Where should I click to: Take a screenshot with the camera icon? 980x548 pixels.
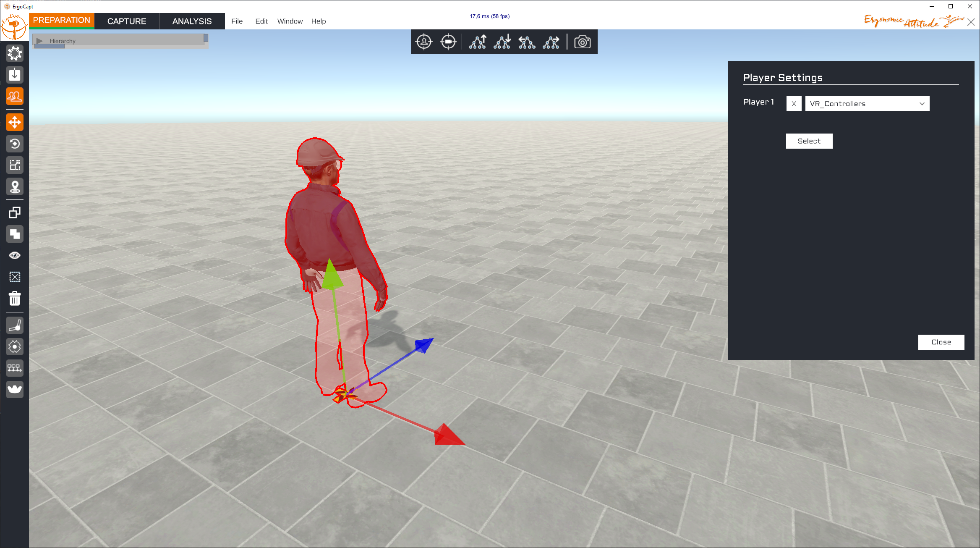click(x=583, y=42)
